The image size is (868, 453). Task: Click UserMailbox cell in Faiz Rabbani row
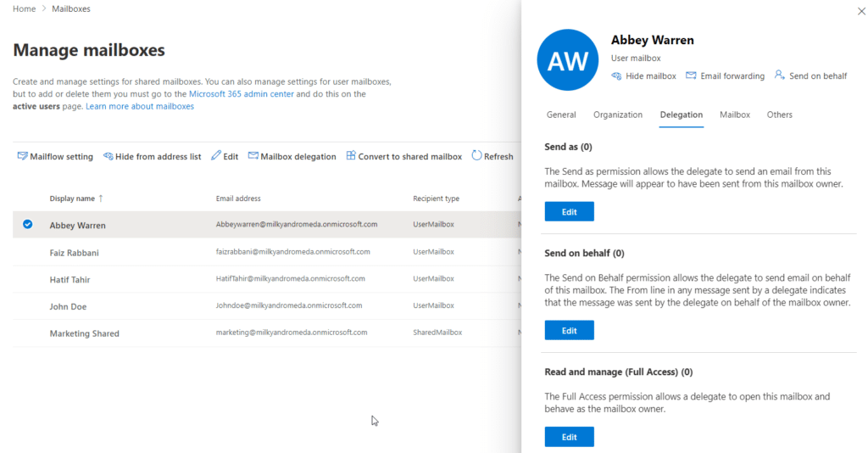coord(433,251)
